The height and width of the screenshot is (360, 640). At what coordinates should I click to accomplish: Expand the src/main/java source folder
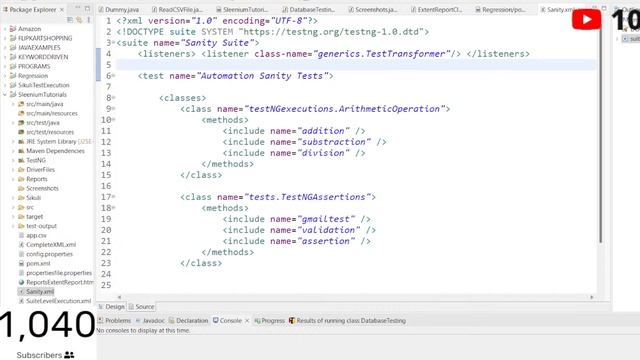tap(13, 104)
